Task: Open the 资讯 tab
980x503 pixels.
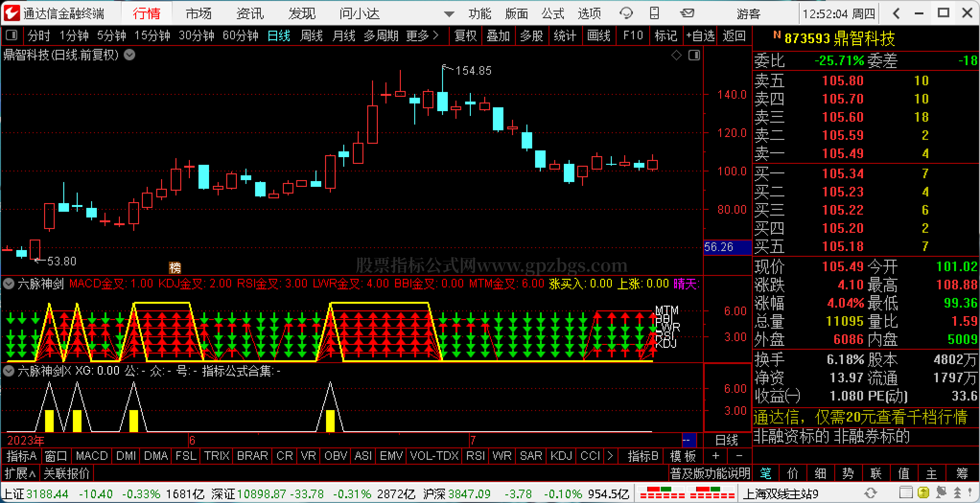Action: (x=250, y=13)
